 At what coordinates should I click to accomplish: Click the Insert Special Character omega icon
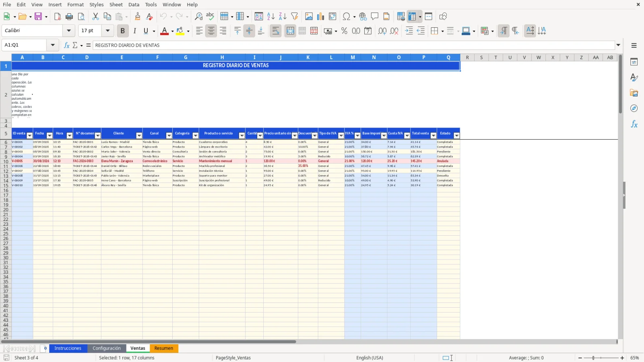point(346,16)
